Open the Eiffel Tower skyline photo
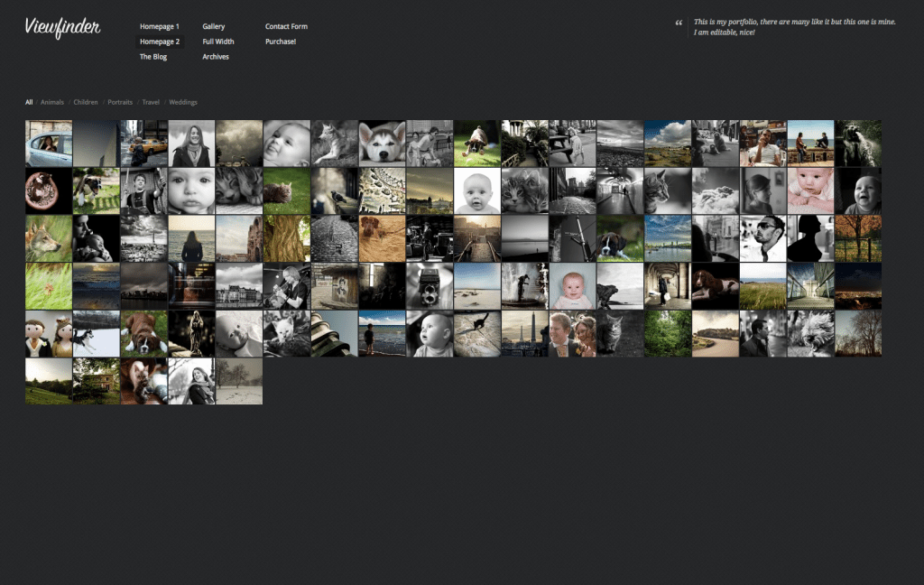 524,334
